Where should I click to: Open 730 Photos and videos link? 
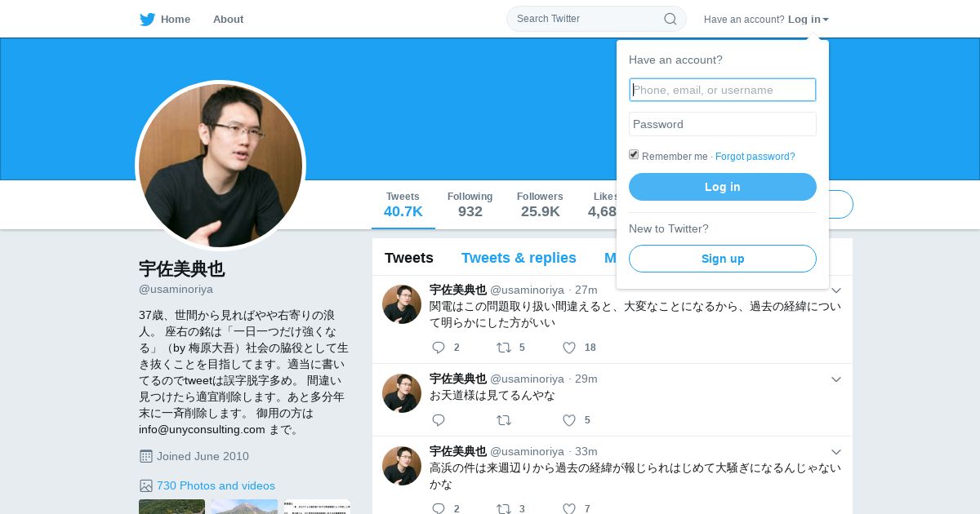(x=216, y=485)
